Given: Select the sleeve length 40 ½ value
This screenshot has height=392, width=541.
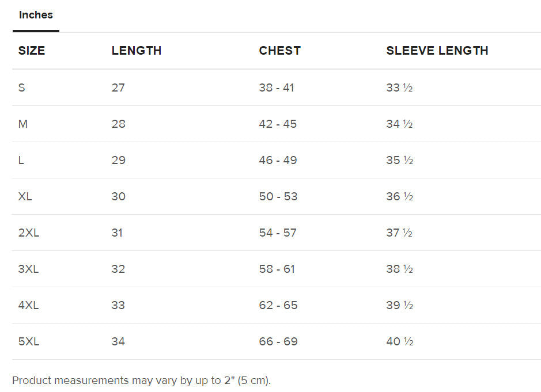Looking at the screenshot, I should point(400,342).
